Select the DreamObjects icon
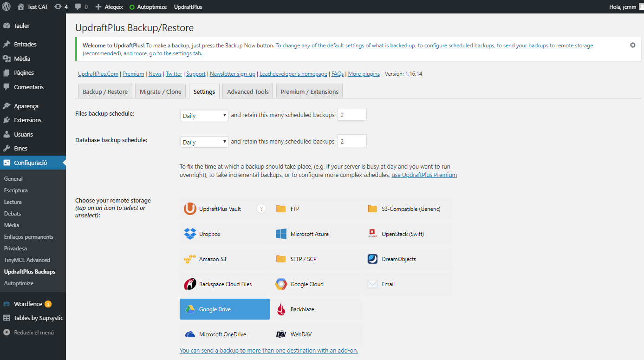The image size is (644, 360). point(372,259)
